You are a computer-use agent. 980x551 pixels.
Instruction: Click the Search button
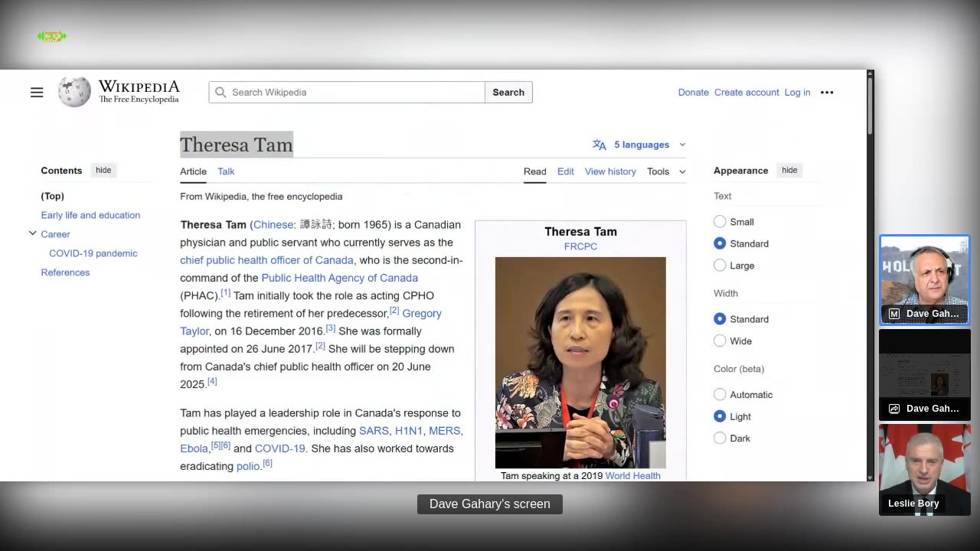(508, 93)
